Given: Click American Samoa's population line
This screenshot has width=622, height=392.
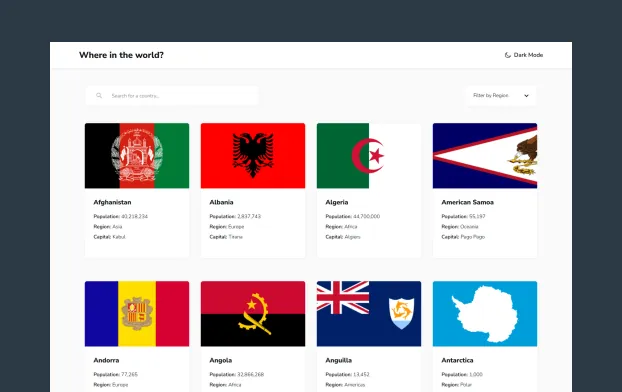Looking at the screenshot, I should [x=463, y=217].
